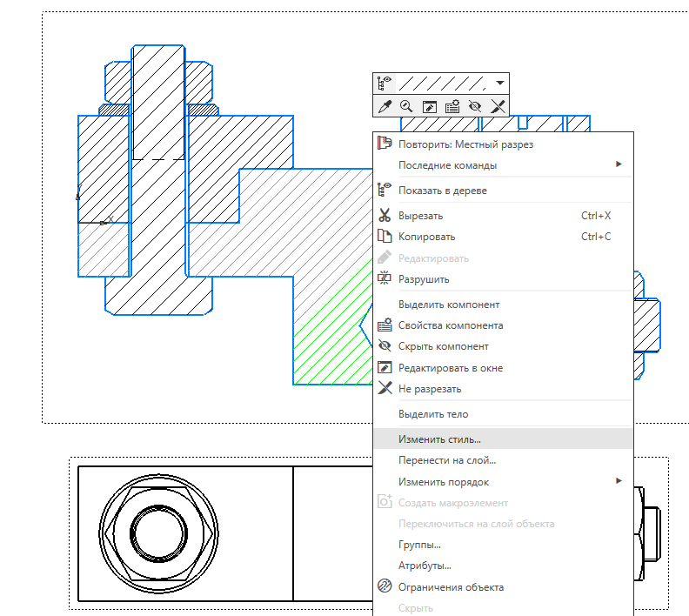Open 'Последние команды' submenu

pyautogui.click(x=503, y=165)
